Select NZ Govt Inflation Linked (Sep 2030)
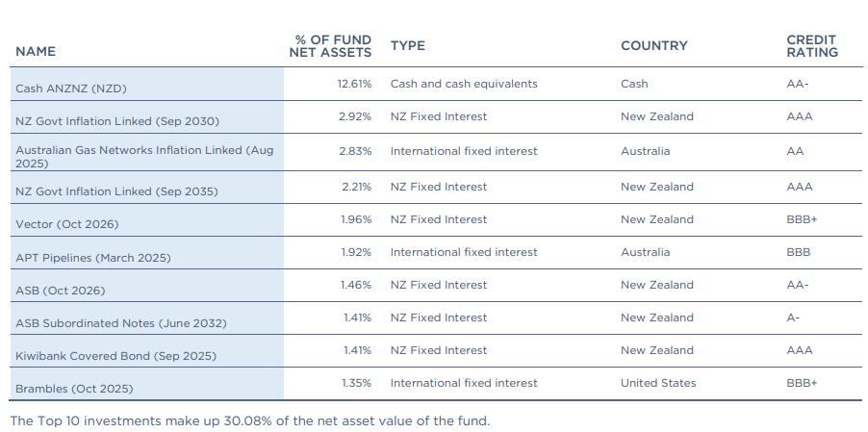868x432 pixels. point(117,121)
